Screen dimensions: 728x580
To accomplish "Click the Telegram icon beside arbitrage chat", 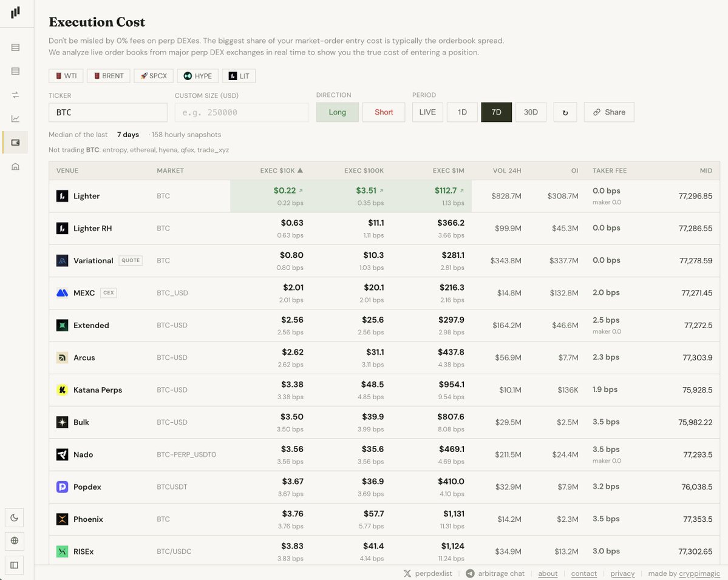I will point(470,573).
